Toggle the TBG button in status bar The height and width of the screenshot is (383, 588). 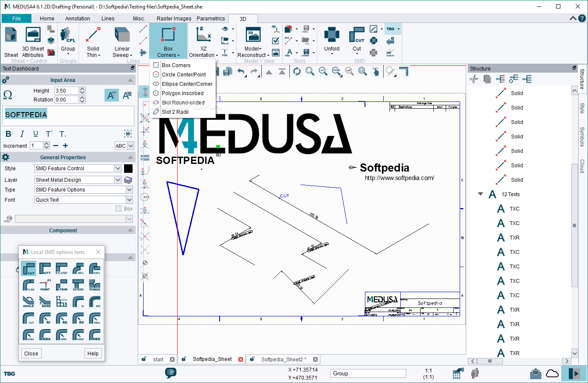coord(9,374)
